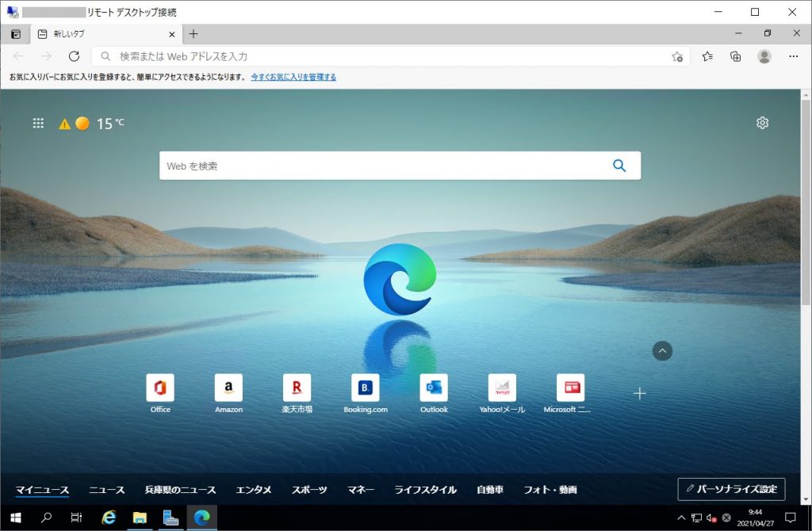Switch to the ニュース tab
Viewport: 812px width, 531px height.
107,490
